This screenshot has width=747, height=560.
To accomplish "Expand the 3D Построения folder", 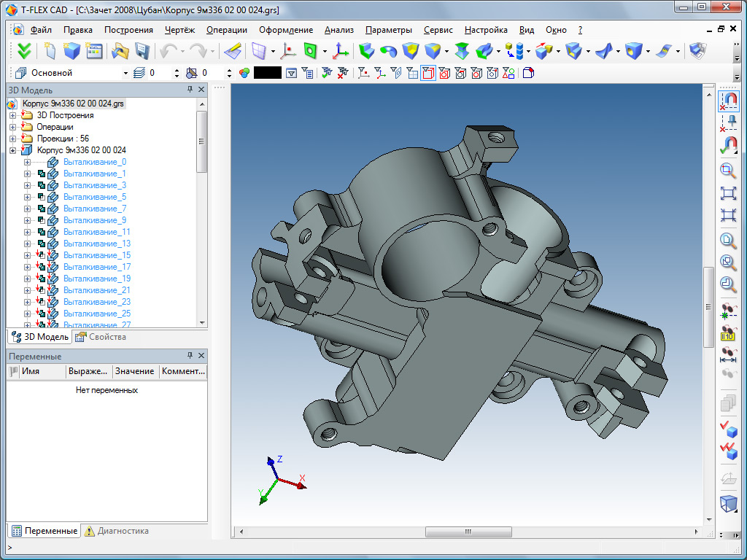I will click(13, 115).
